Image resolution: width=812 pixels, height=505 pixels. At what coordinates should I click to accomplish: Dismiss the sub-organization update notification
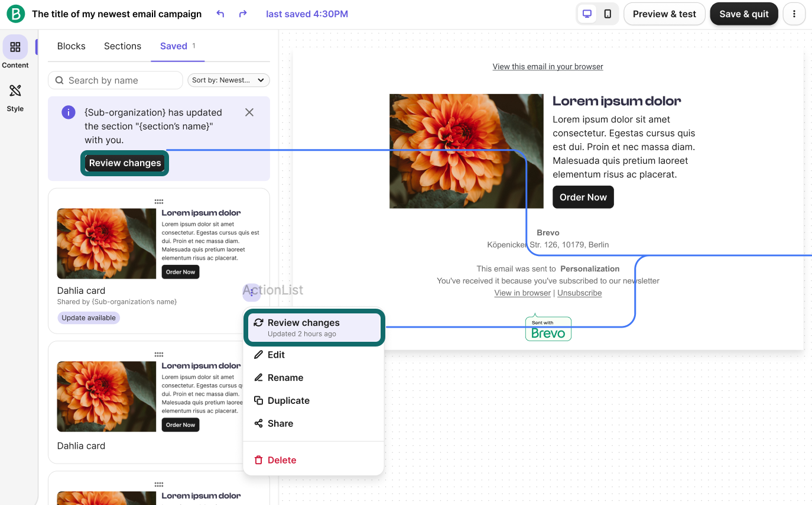(249, 112)
